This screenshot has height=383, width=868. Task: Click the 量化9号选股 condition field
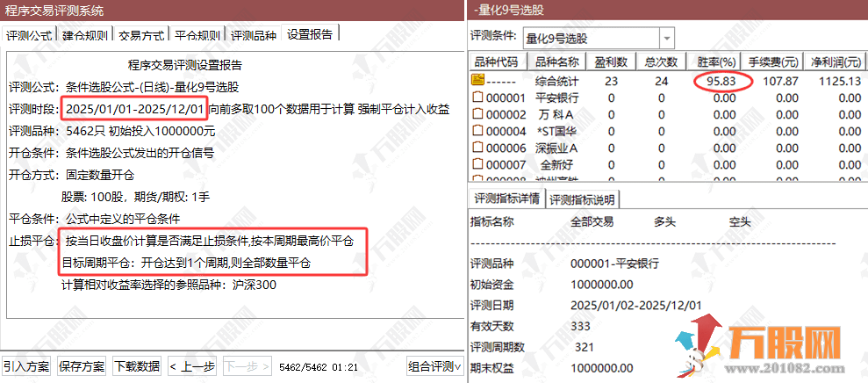tap(591, 39)
